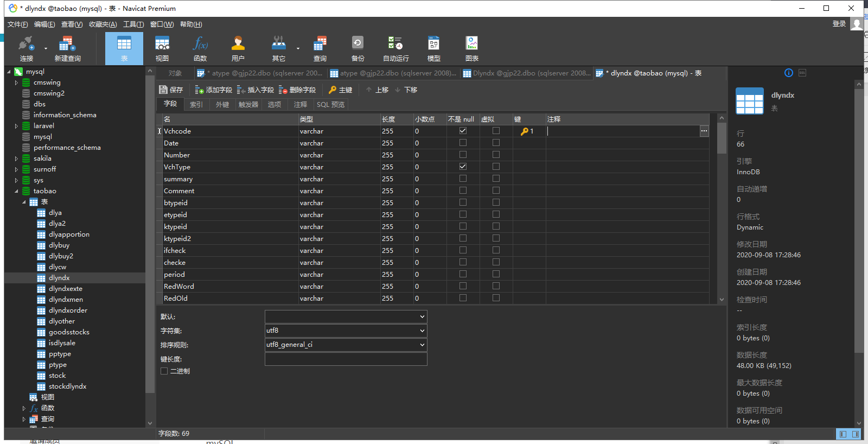
Task: Switch to the Triggers tab
Action: (248, 104)
